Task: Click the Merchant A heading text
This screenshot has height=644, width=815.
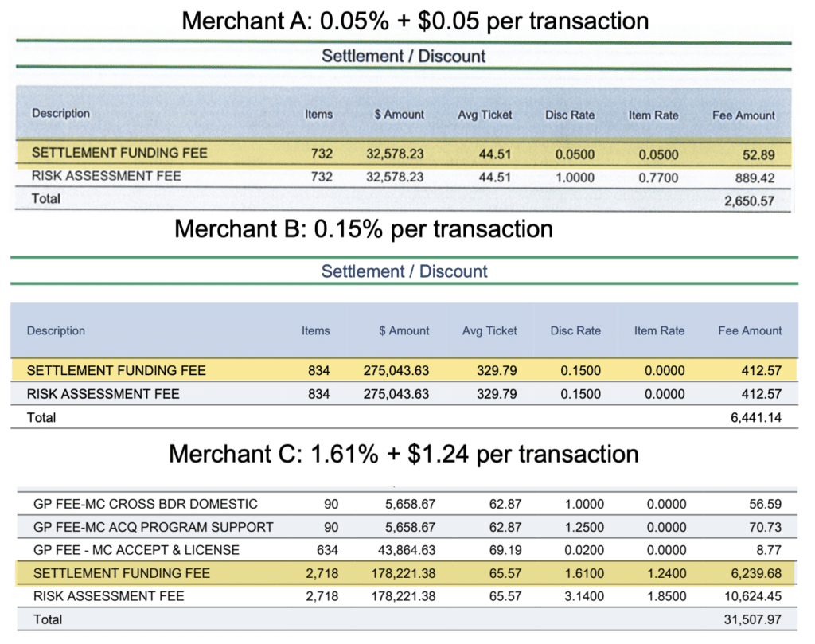Action: 415,20
